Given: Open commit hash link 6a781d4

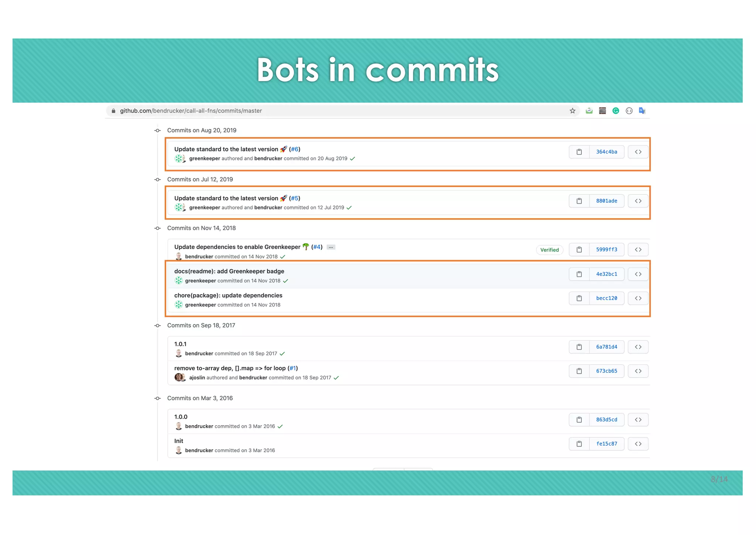Looking at the screenshot, I should (606, 347).
